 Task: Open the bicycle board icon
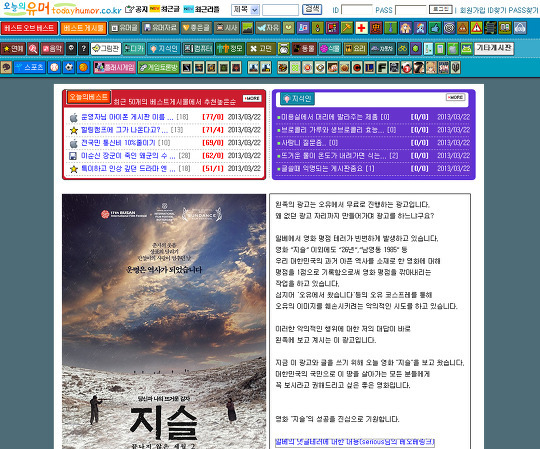pyautogui.click(x=402, y=49)
